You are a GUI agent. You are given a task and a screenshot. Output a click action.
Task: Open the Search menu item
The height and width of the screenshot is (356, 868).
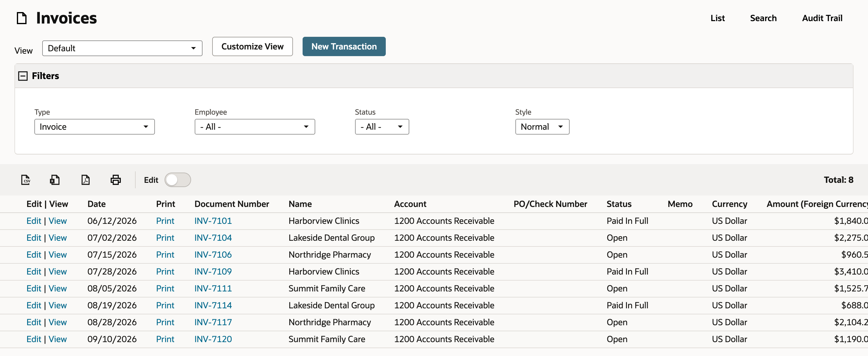coord(763,18)
